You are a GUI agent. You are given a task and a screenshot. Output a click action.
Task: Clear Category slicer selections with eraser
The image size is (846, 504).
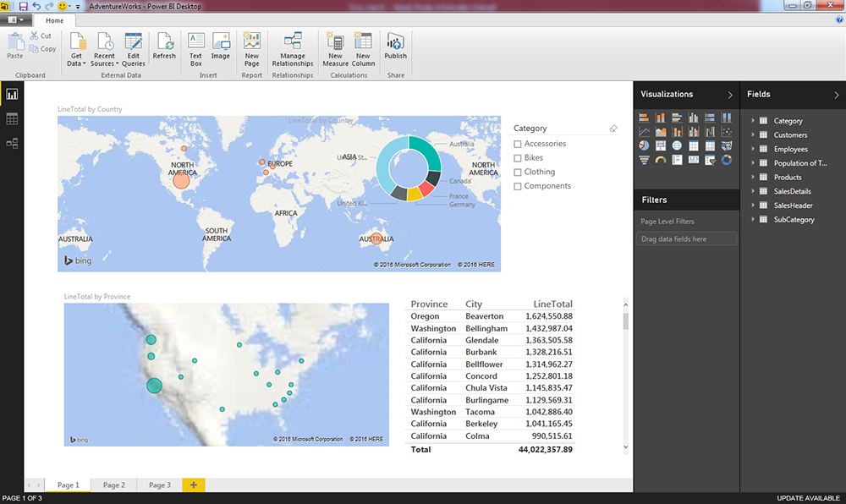point(613,129)
